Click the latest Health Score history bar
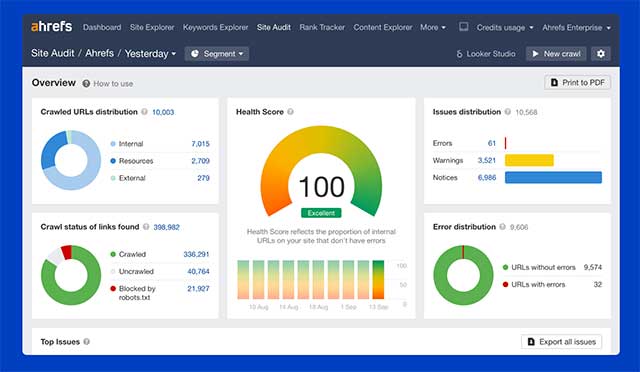The height and width of the screenshot is (372, 640). coord(378,280)
